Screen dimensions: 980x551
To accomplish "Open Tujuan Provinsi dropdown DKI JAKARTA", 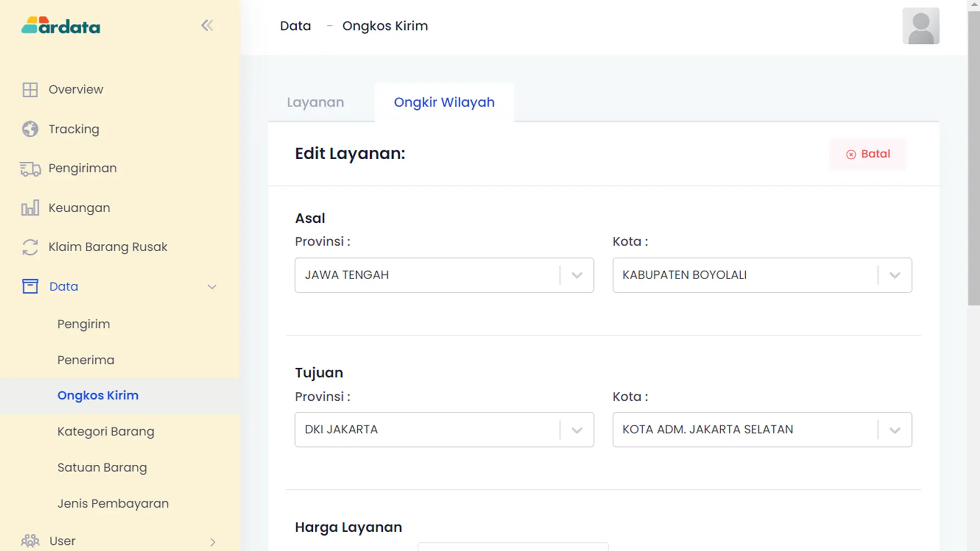I will [x=444, y=430].
